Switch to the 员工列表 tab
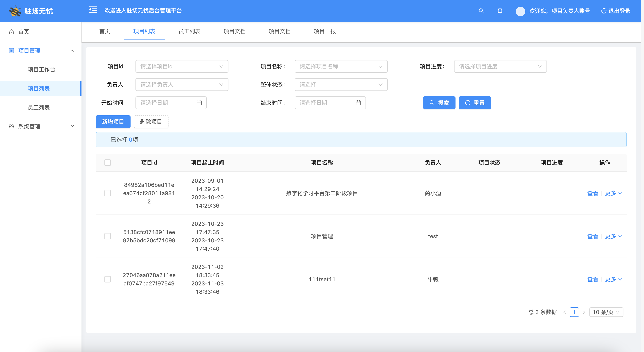 tap(189, 31)
